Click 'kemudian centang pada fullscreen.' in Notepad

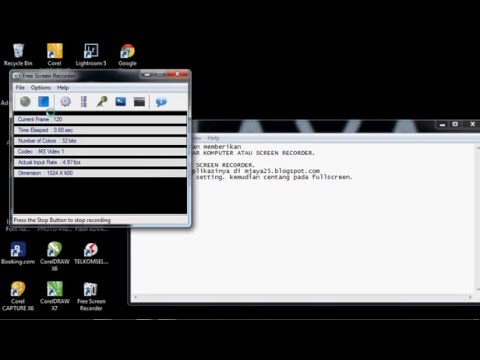291,177
